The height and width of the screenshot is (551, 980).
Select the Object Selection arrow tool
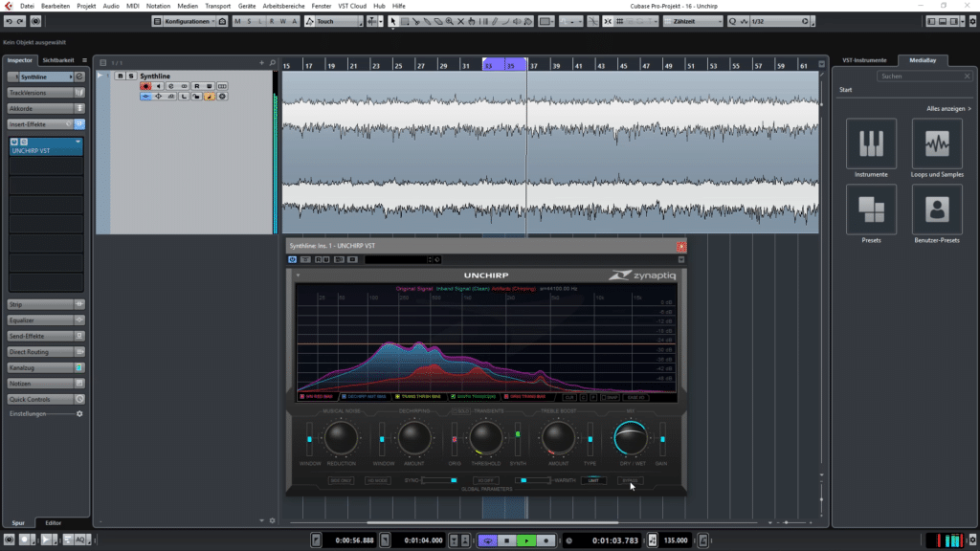[393, 21]
